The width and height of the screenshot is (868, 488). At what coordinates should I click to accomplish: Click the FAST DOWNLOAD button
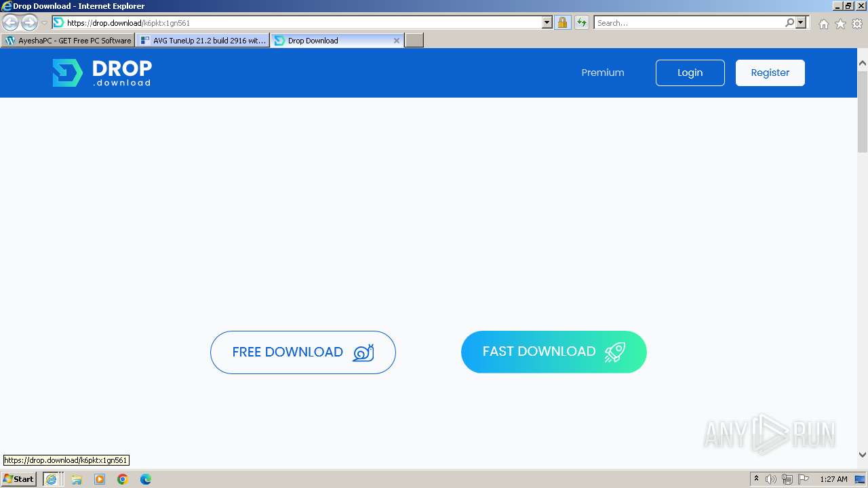tap(553, 352)
